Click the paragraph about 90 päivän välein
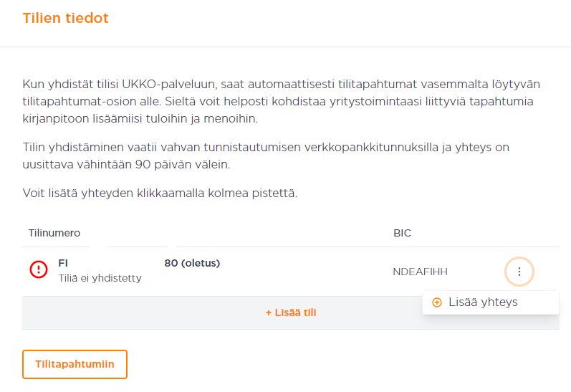Viewport: 571px width, 392px height. point(266,156)
